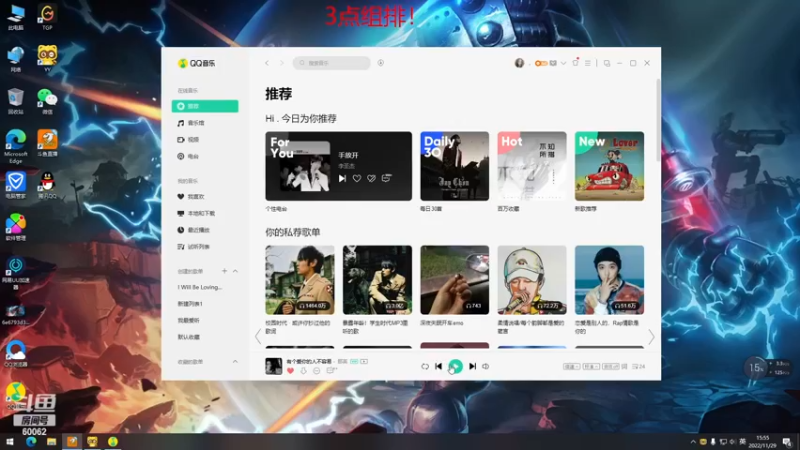Open the main hamburger menu icon
The image size is (800, 450).
(x=588, y=63)
